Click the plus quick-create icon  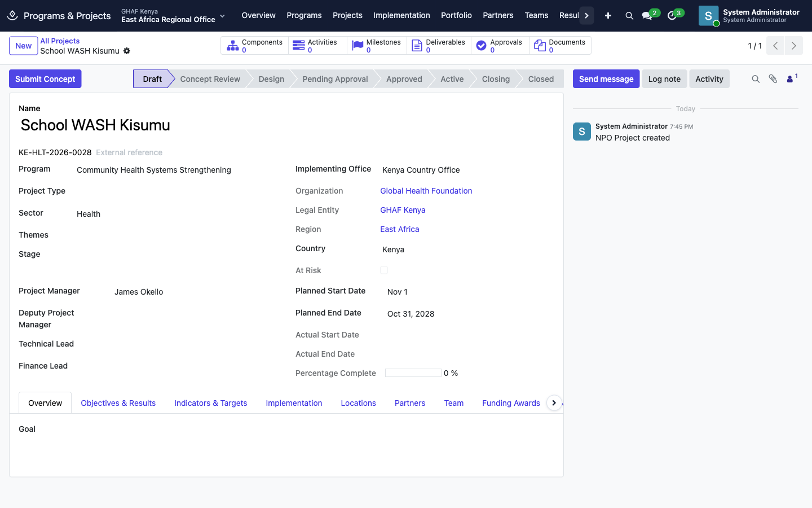tap(608, 16)
